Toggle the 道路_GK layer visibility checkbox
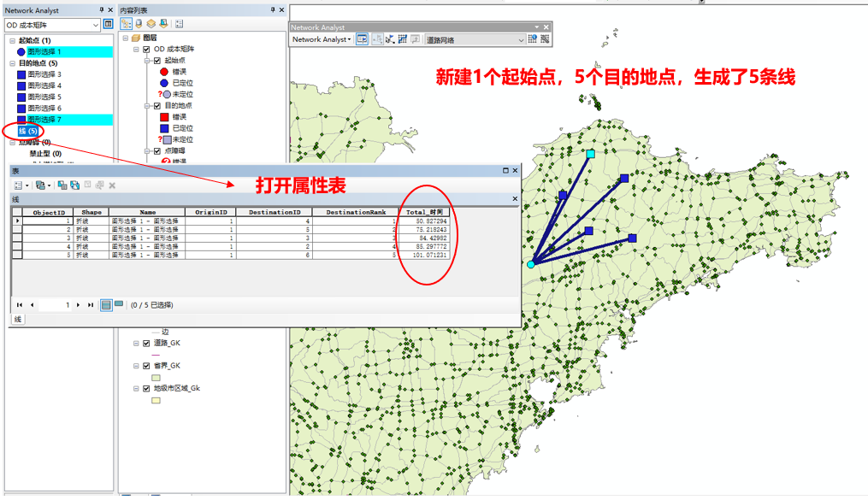Image resolution: width=868 pixels, height=500 pixels. [x=146, y=343]
